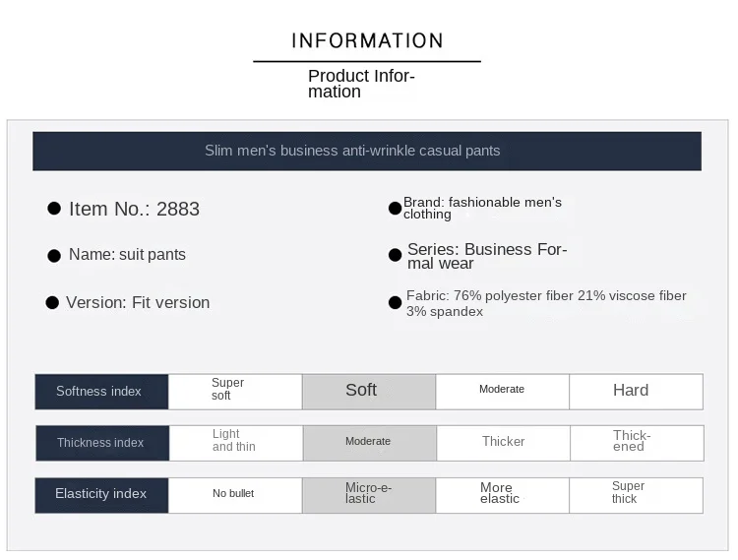Select the highlighted Soft cell
This screenshot has width=738, height=560.
[369, 392]
